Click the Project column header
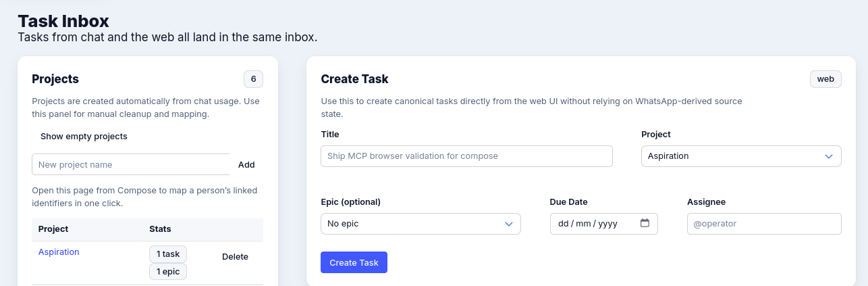Viewport: 868px width, 286px height. pyautogui.click(x=53, y=229)
